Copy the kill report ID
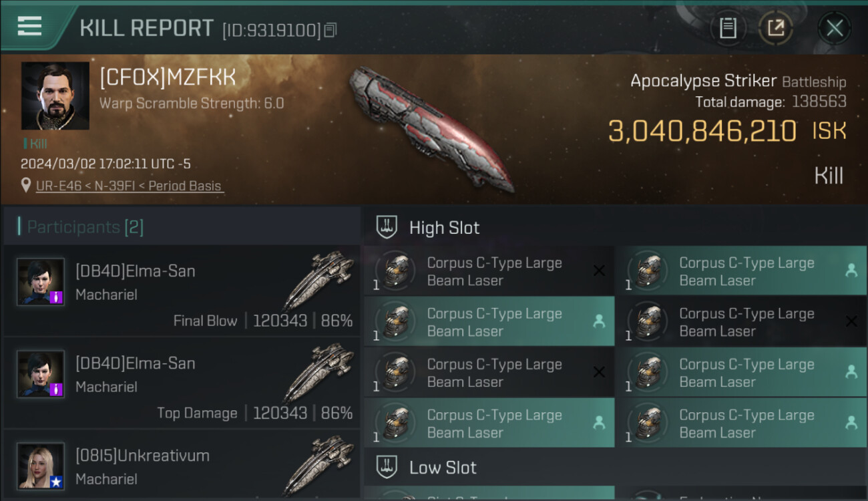The width and height of the screenshot is (868, 501). pyautogui.click(x=331, y=30)
